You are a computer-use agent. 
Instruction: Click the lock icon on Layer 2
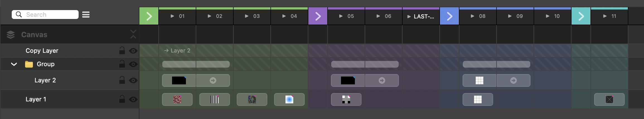click(x=122, y=80)
